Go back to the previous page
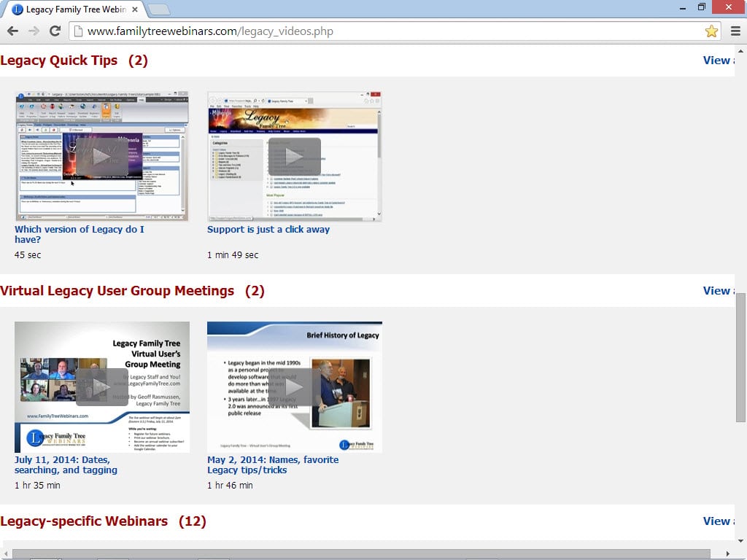 pos(13,31)
